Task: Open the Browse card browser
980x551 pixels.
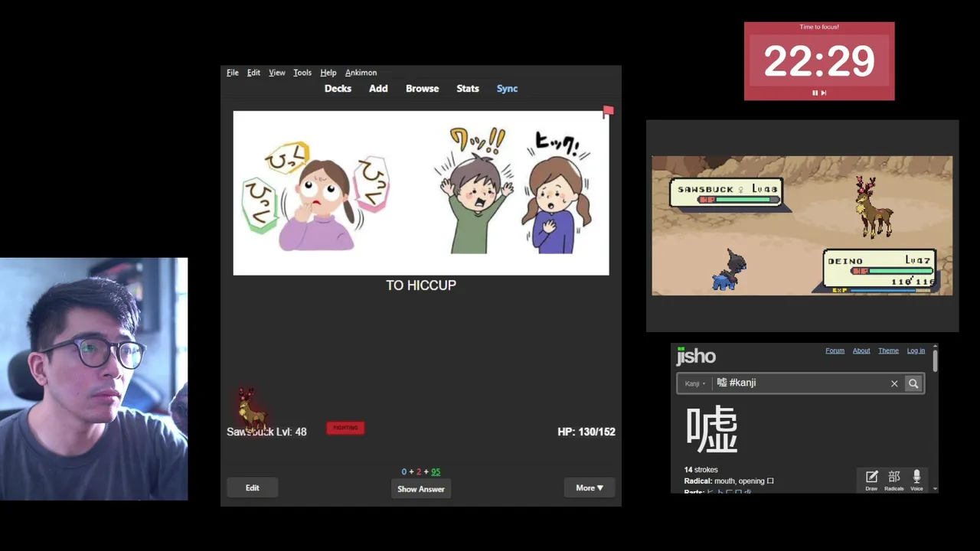Action: [422, 89]
